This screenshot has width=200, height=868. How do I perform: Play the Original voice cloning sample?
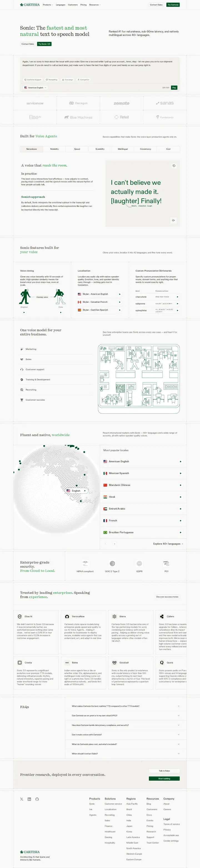click(x=24, y=312)
